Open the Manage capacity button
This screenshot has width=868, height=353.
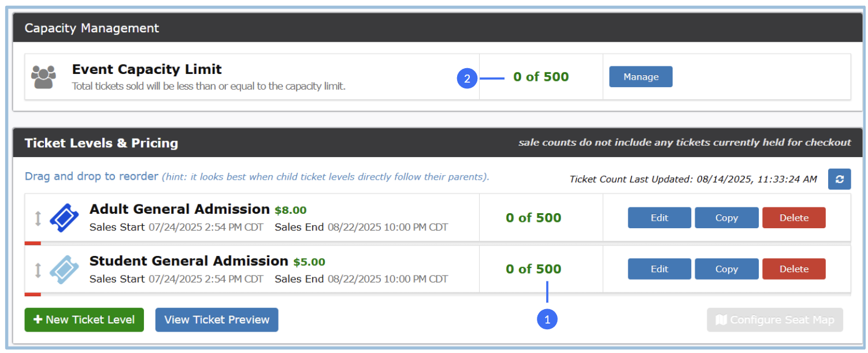[x=640, y=77]
